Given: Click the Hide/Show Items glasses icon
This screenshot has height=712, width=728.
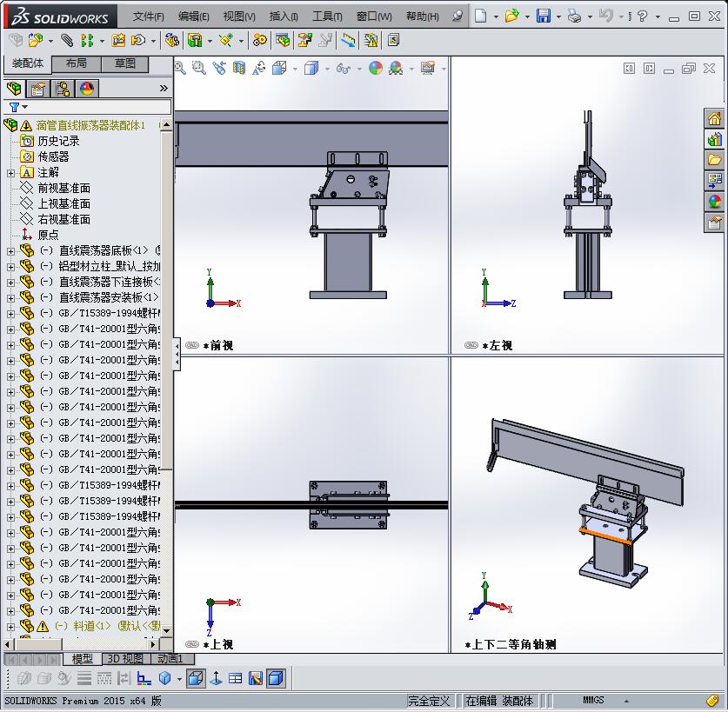Looking at the screenshot, I should pyautogui.click(x=343, y=69).
